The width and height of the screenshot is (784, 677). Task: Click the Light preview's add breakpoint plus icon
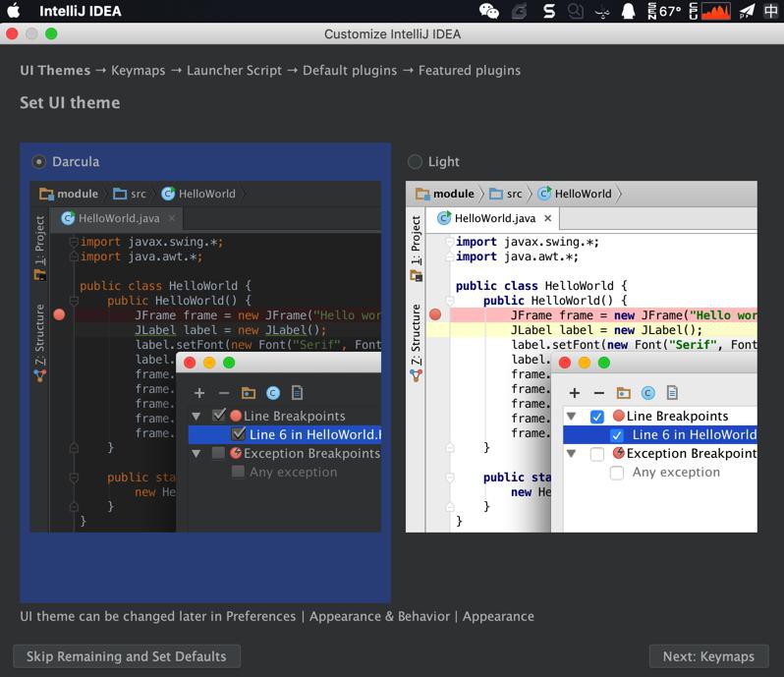point(575,393)
